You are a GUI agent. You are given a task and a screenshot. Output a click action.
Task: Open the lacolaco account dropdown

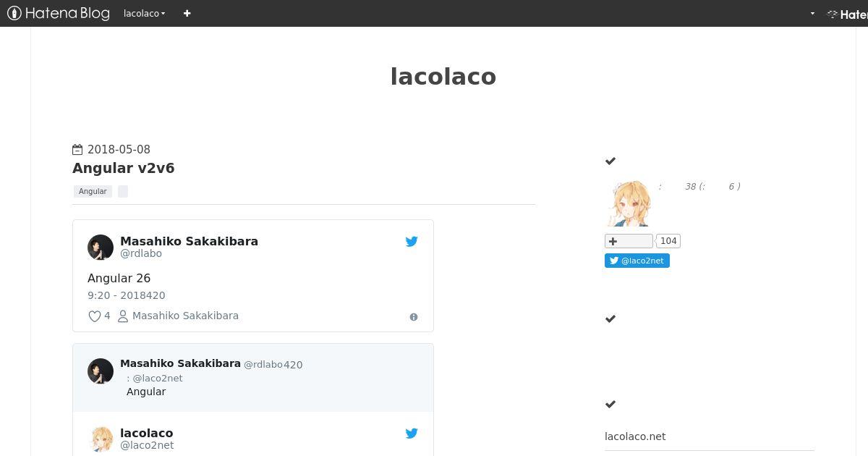click(144, 13)
